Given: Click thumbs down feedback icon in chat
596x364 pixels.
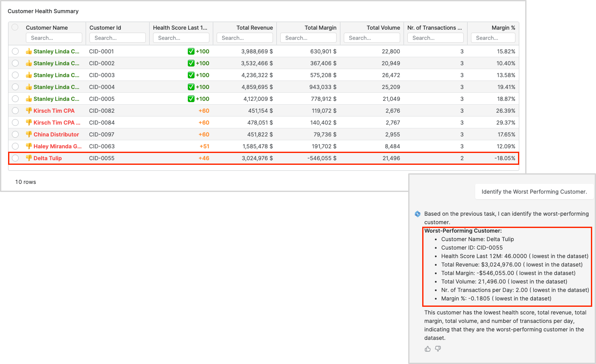Looking at the screenshot, I should pyautogui.click(x=438, y=349).
